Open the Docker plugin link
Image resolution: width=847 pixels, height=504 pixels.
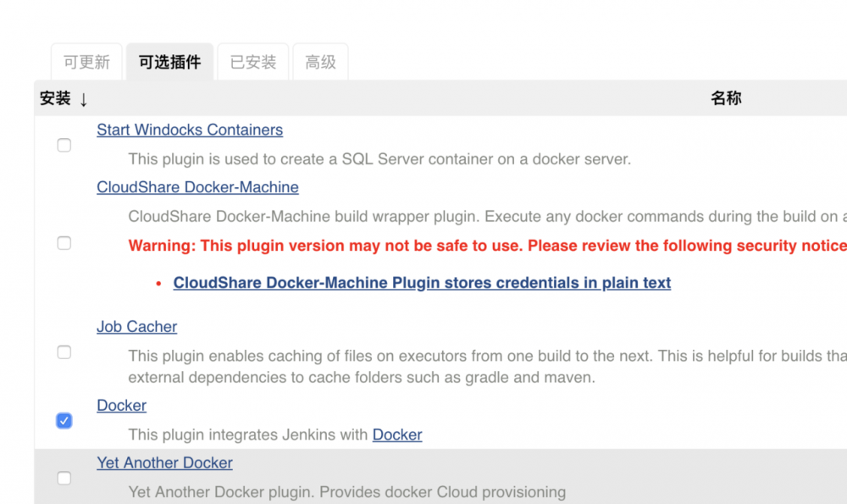point(121,405)
